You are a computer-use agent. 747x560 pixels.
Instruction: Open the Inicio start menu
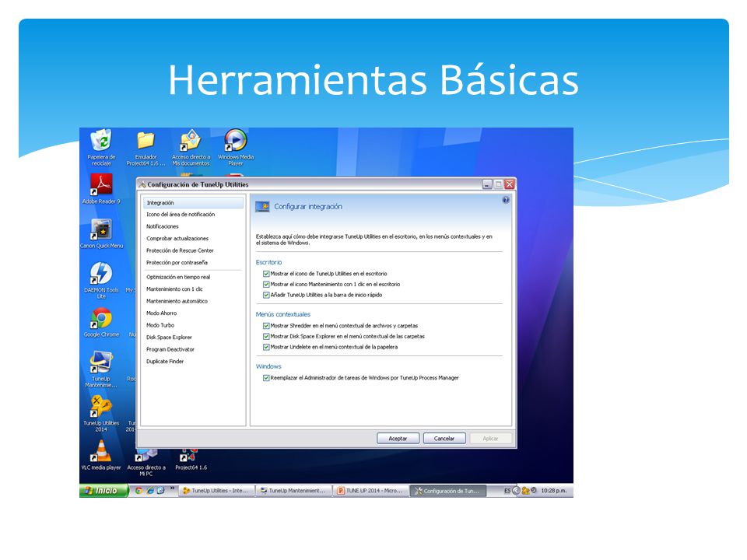pos(103,491)
